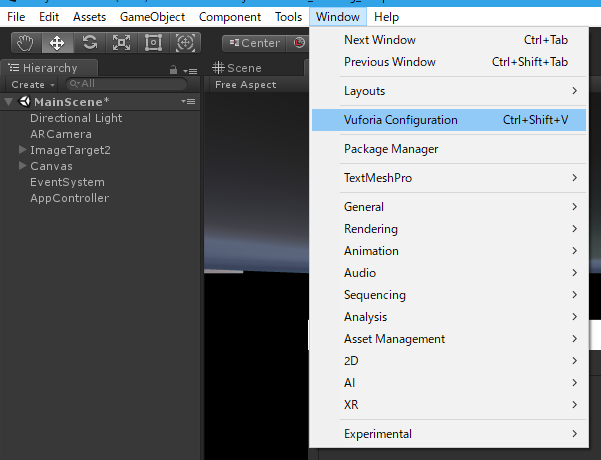Select the Hand tool

(26, 43)
